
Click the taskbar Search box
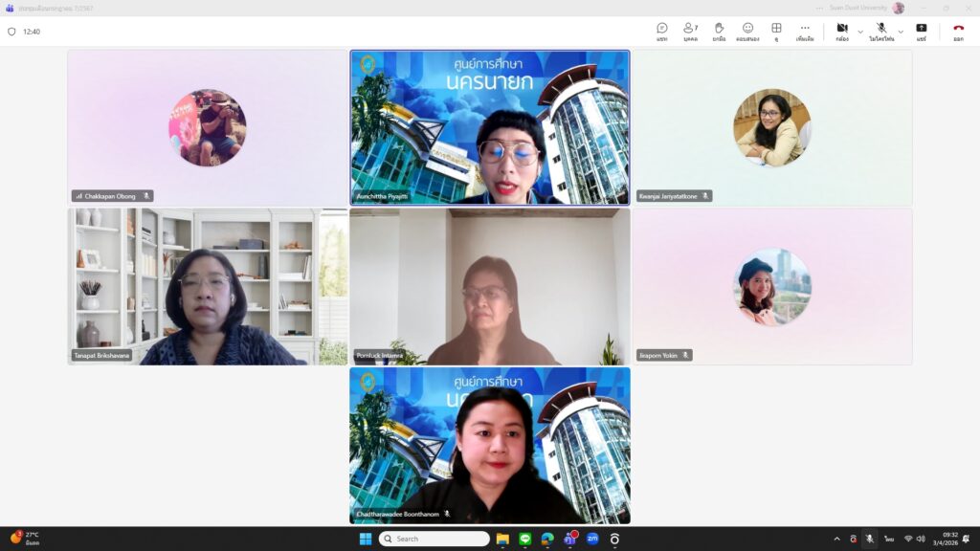point(434,539)
